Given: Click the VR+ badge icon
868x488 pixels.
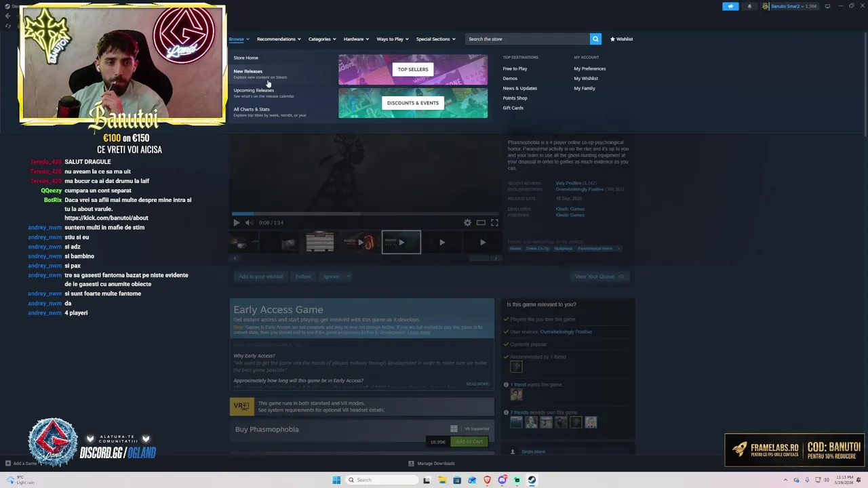Looking at the screenshot, I should 241,406.
